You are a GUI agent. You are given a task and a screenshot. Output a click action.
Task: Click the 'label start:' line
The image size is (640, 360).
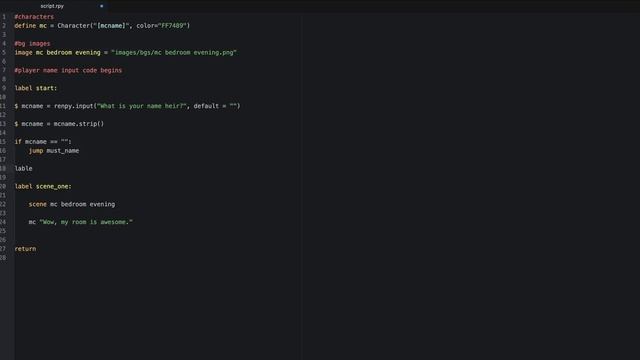[x=36, y=88]
